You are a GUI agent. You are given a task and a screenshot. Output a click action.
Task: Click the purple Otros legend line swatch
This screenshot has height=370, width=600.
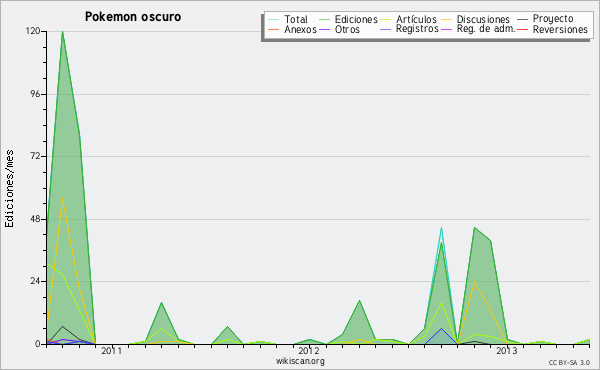coord(324,29)
